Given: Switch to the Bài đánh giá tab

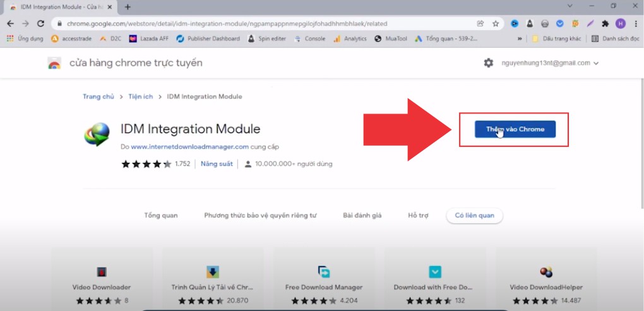Looking at the screenshot, I should pyautogui.click(x=362, y=215).
